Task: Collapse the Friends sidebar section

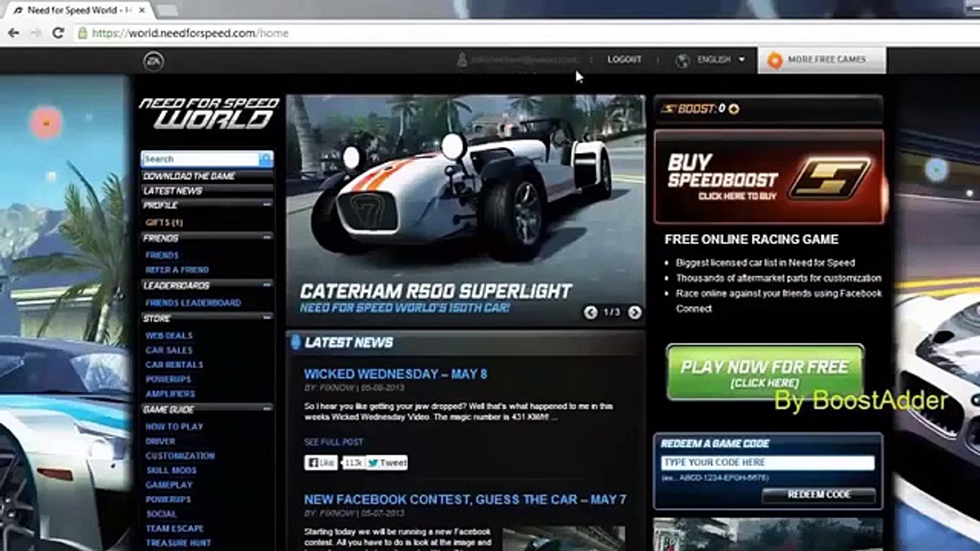Action: coord(266,238)
